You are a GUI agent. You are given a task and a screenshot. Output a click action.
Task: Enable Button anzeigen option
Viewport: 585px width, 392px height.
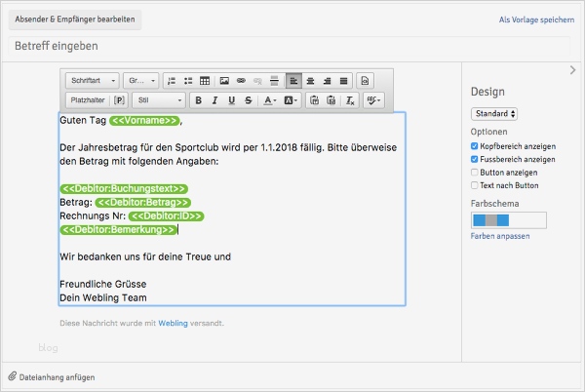474,173
